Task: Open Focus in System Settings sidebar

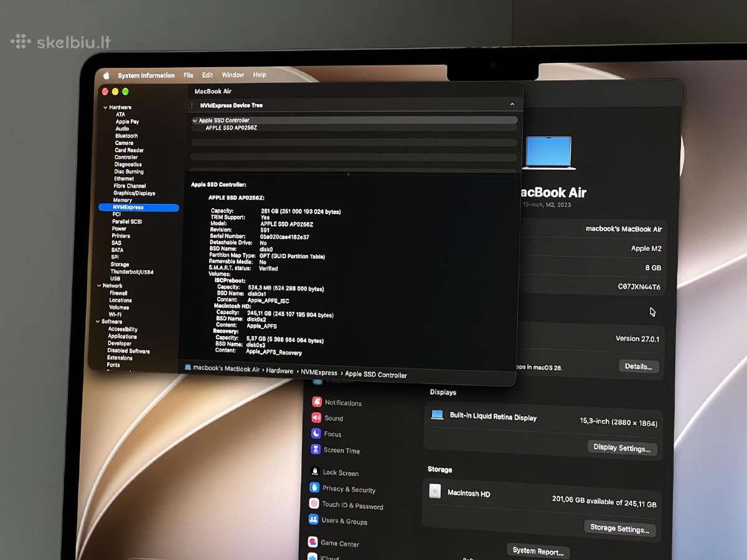Action: click(x=326, y=434)
